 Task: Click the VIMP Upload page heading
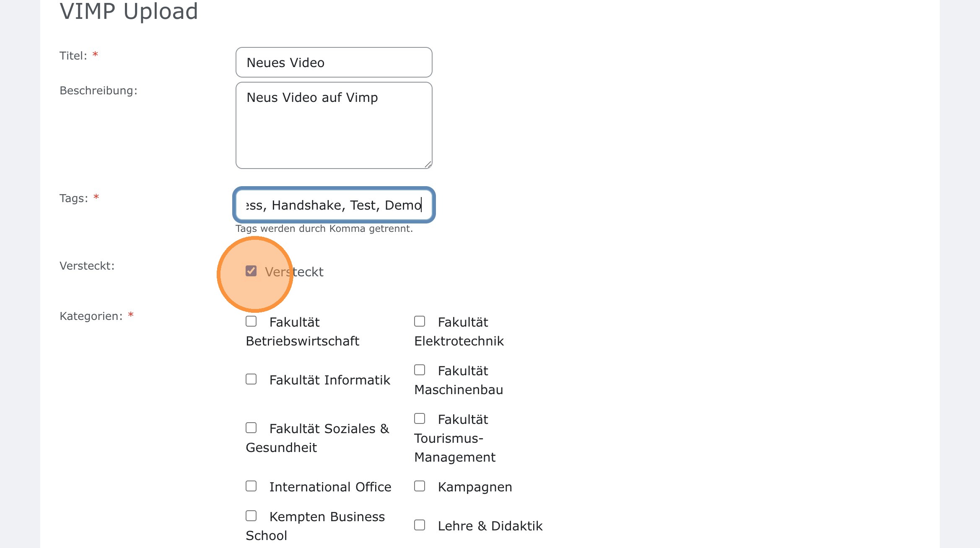[129, 11]
